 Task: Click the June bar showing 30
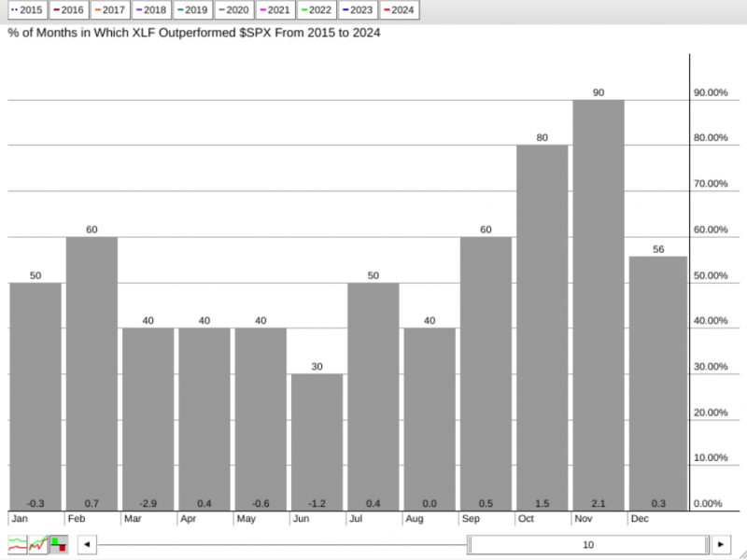coord(317,441)
